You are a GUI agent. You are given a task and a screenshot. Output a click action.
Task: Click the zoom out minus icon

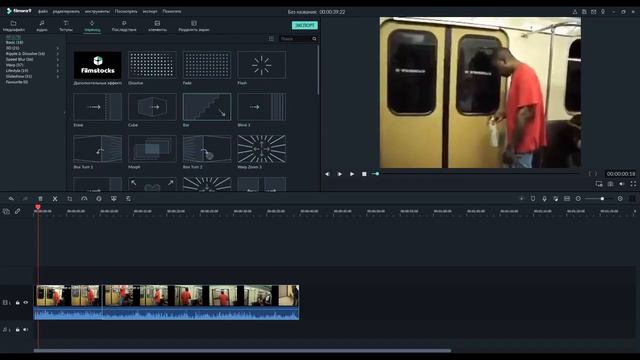578,198
